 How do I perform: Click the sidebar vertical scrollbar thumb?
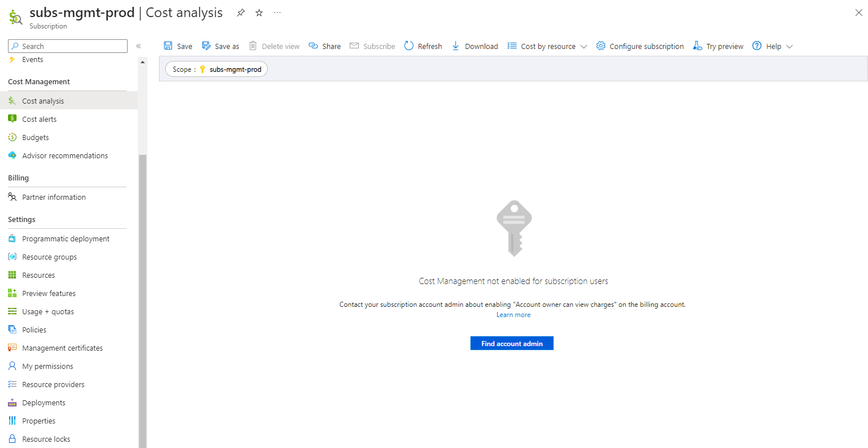142,301
